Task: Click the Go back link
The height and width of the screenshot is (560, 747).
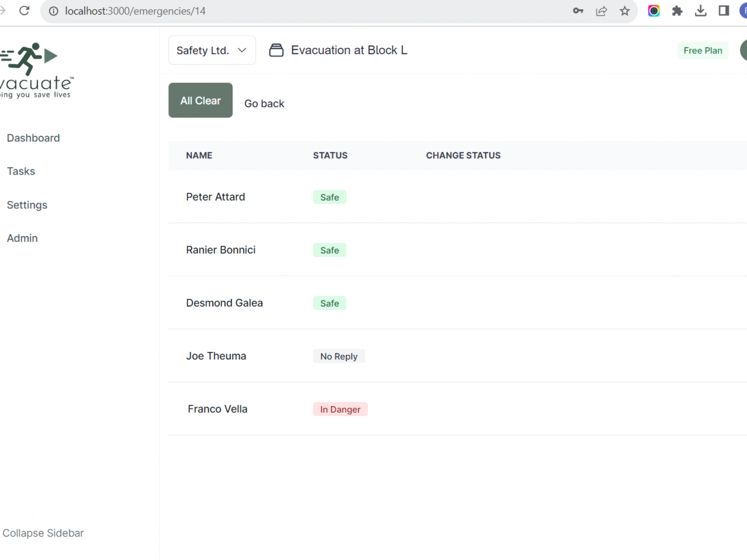Action: pos(264,104)
